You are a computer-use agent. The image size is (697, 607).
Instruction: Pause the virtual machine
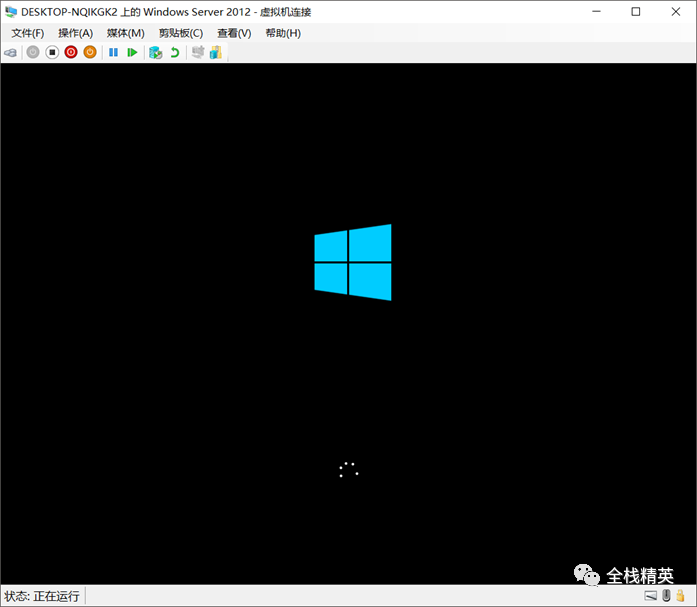(x=113, y=52)
